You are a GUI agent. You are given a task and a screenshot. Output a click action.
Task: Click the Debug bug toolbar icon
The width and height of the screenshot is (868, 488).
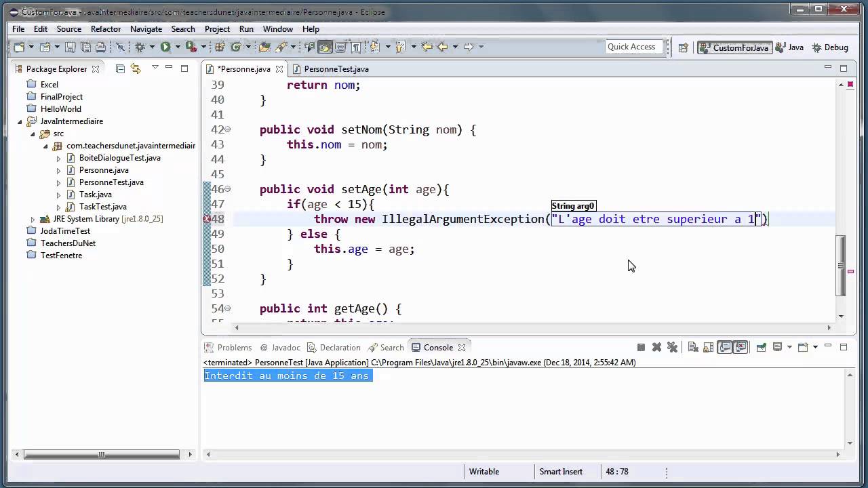(x=139, y=47)
